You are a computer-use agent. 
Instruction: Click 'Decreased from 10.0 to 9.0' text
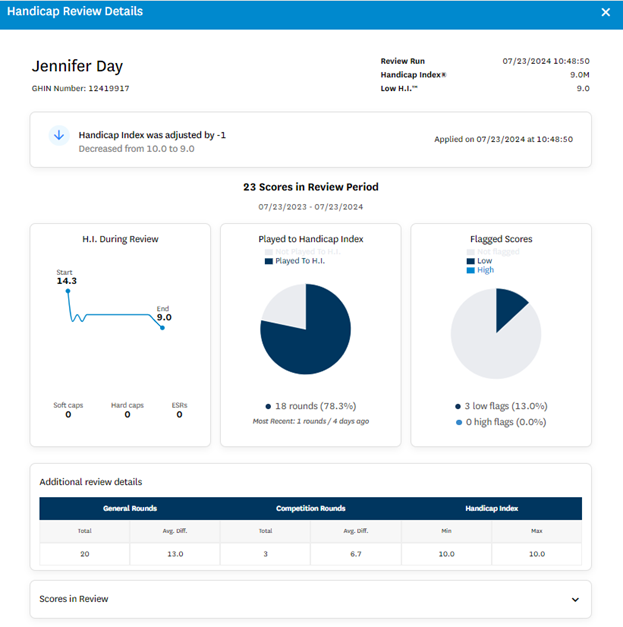point(136,149)
